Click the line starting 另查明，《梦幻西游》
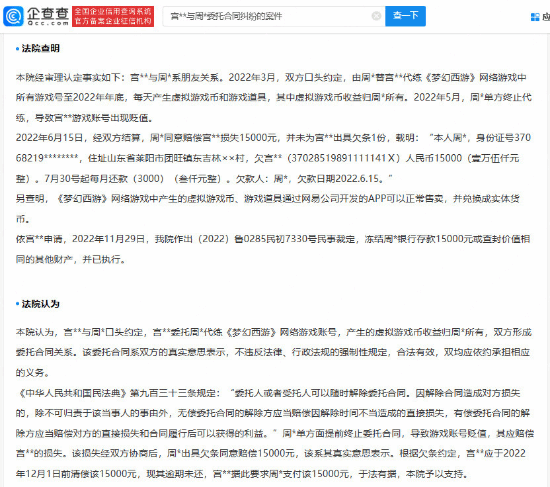This screenshot has height=487, width=550. coord(267,199)
